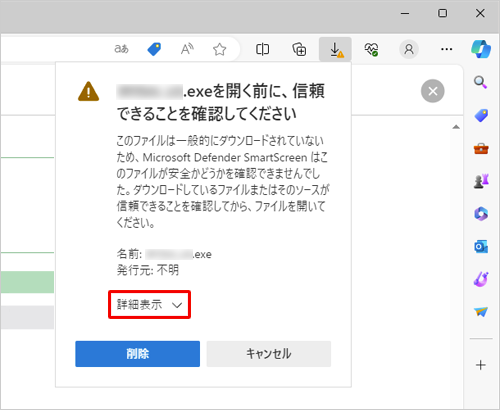Add page to favorites with the star icon
This screenshot has width=500, height=410.
(x=220, y=49)
